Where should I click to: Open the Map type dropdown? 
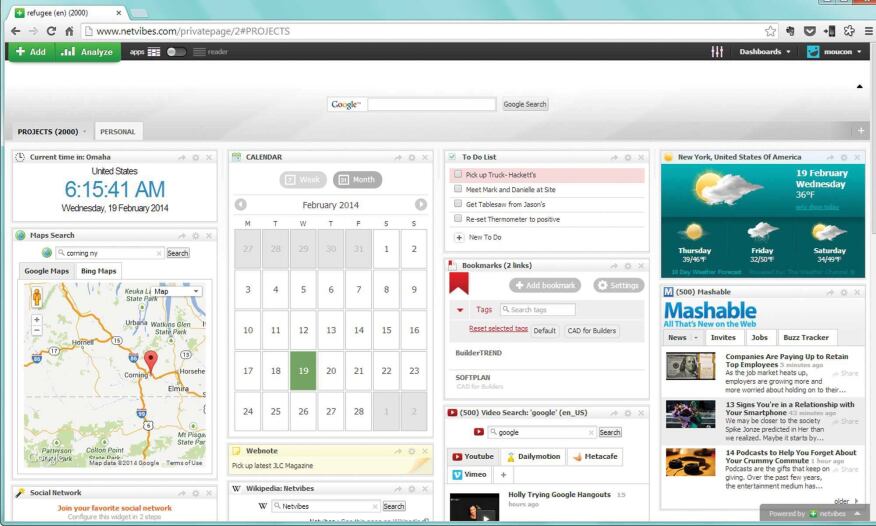click(177, 291)
